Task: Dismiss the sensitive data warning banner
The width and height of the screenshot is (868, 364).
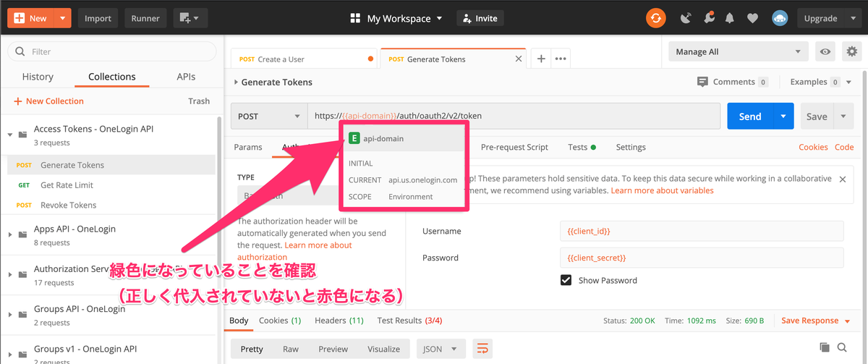Action: 841,178
